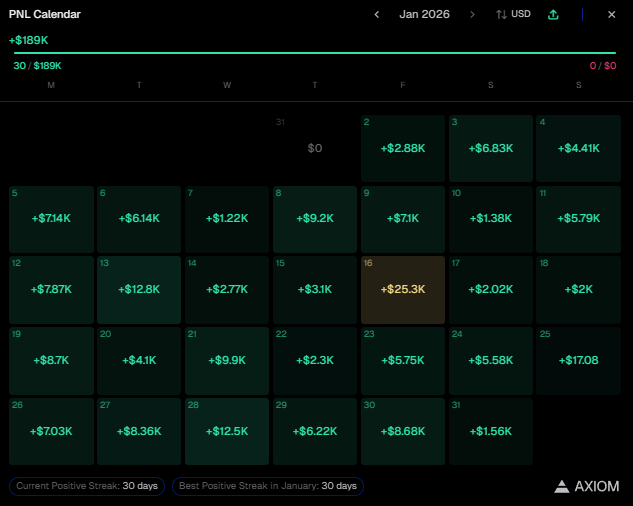
Task: Toggle USD currency switch
Action: 513,14
